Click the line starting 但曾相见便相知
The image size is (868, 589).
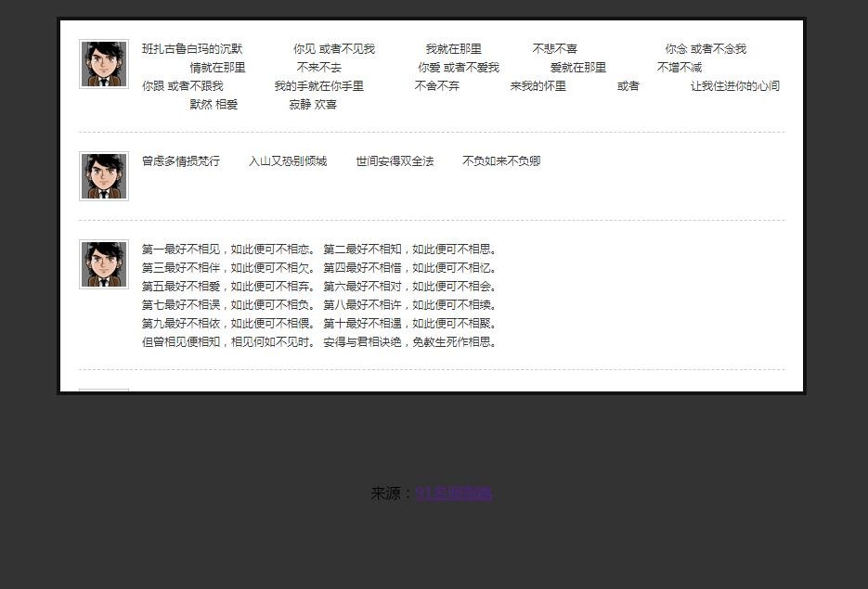pyautogui.click(x=320, y=341)
